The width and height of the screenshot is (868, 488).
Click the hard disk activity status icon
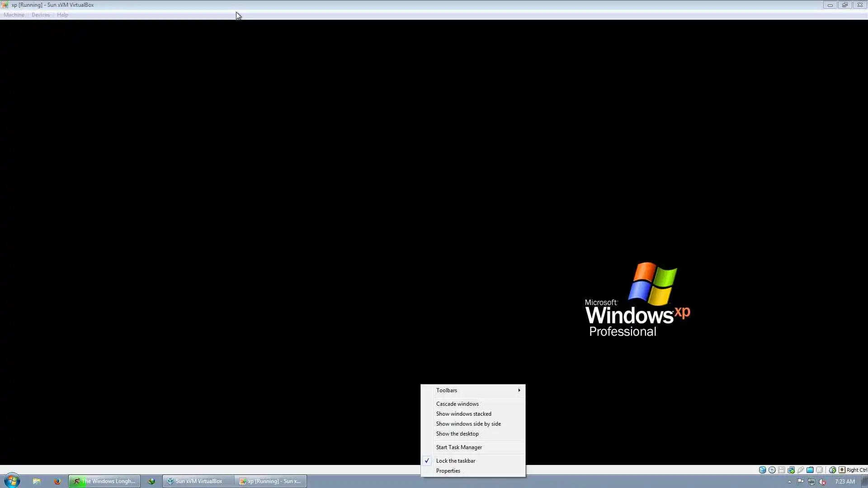[762, 470]
